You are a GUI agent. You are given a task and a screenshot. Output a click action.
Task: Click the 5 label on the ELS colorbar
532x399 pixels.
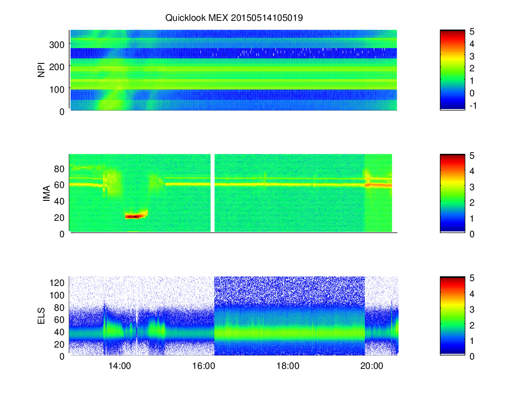point(472,278)
